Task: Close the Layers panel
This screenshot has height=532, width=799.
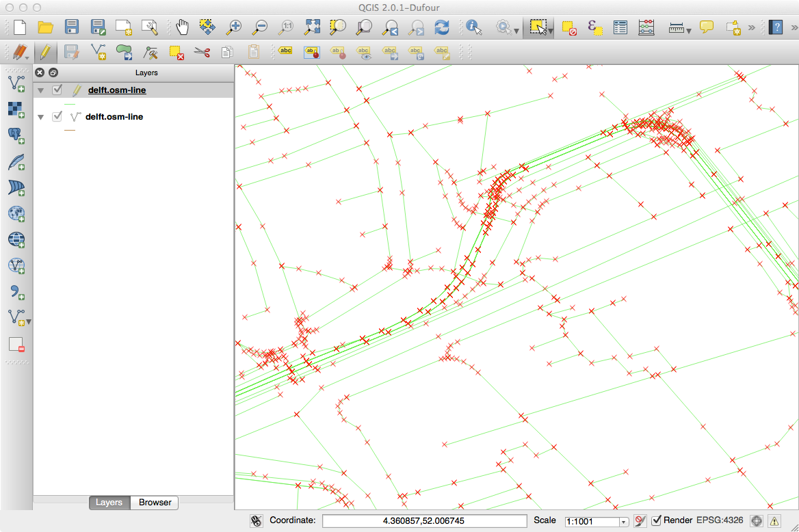Action: (40, 72)
